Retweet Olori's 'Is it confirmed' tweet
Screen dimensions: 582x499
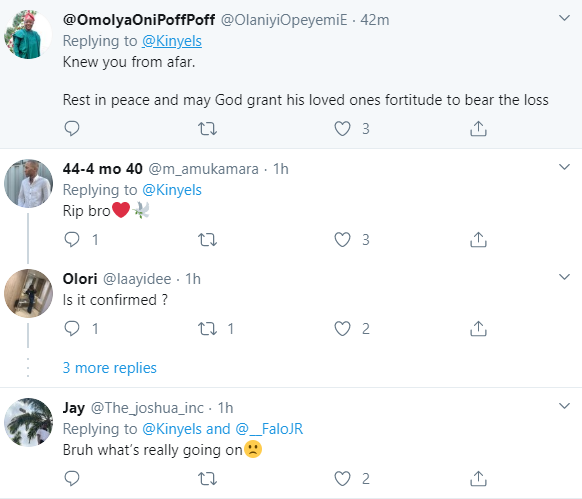coord(207,329)
